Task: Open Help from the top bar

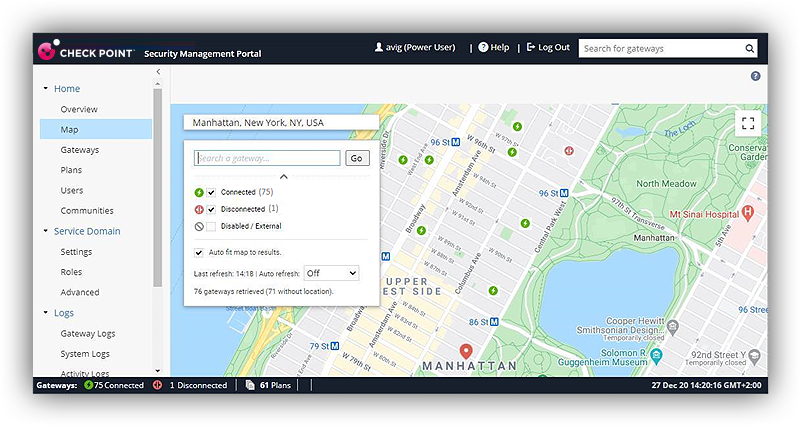Action: click(494, 47)
